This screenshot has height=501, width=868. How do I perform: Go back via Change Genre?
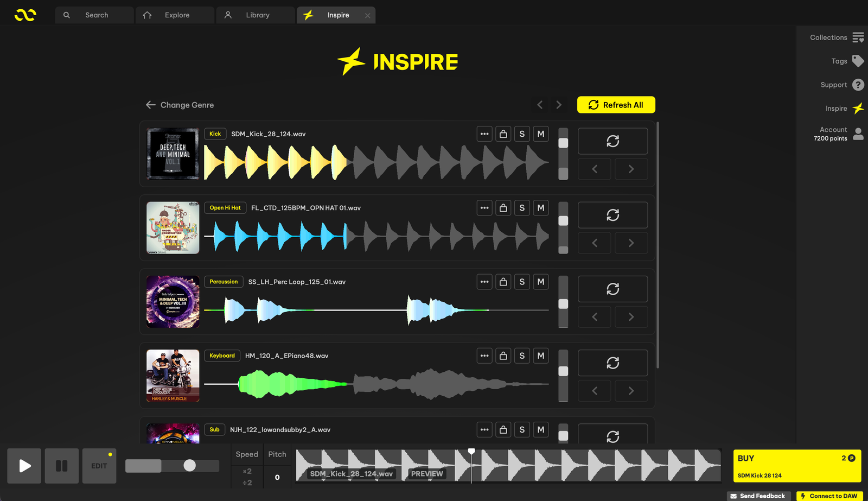coord(180,105)
